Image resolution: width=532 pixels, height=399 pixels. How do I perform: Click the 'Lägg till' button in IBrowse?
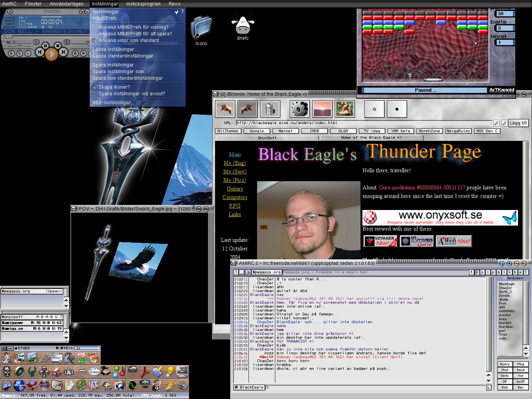[x=518, y=123]
